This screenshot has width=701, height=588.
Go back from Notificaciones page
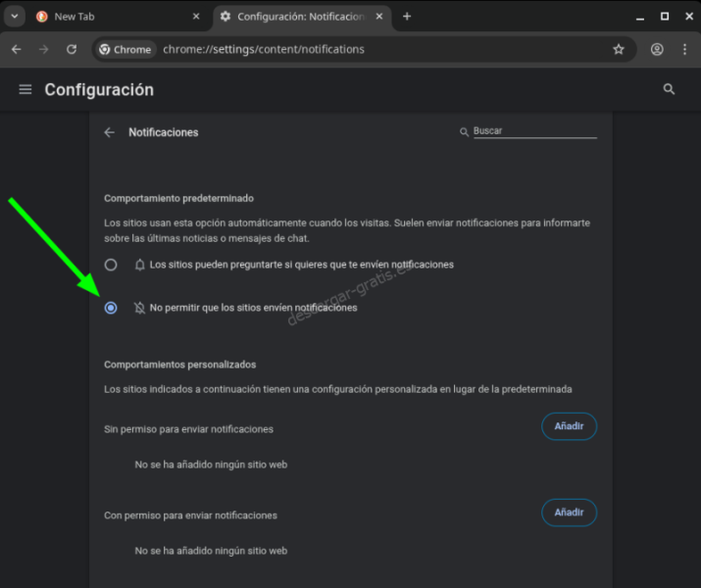coord(110,132)
